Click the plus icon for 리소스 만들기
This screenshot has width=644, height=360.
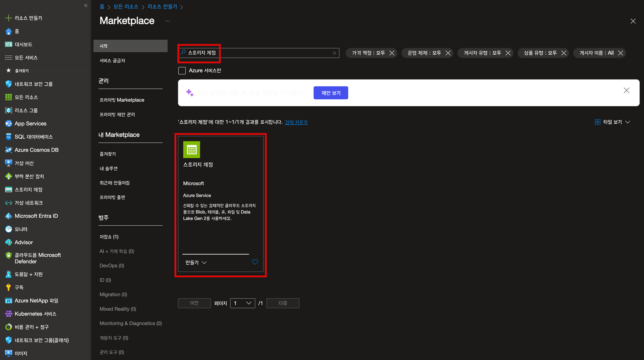tap(9, 18)
